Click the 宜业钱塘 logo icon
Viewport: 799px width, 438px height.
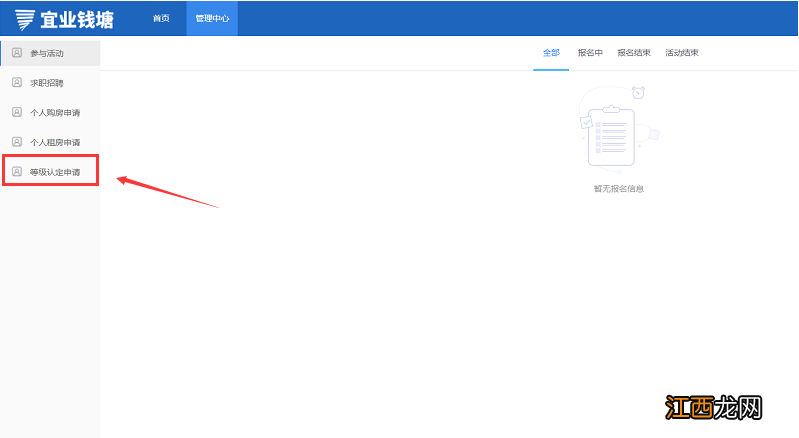[x=24, y=19]
